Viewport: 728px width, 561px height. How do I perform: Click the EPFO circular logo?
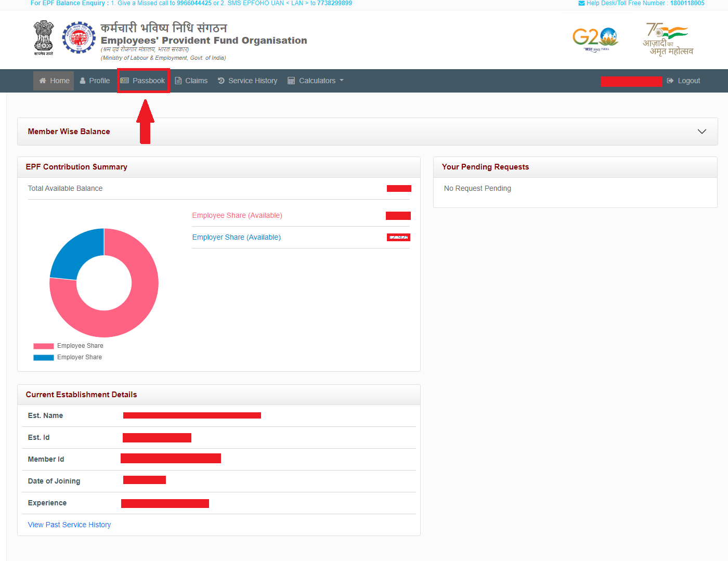point(79,37)
